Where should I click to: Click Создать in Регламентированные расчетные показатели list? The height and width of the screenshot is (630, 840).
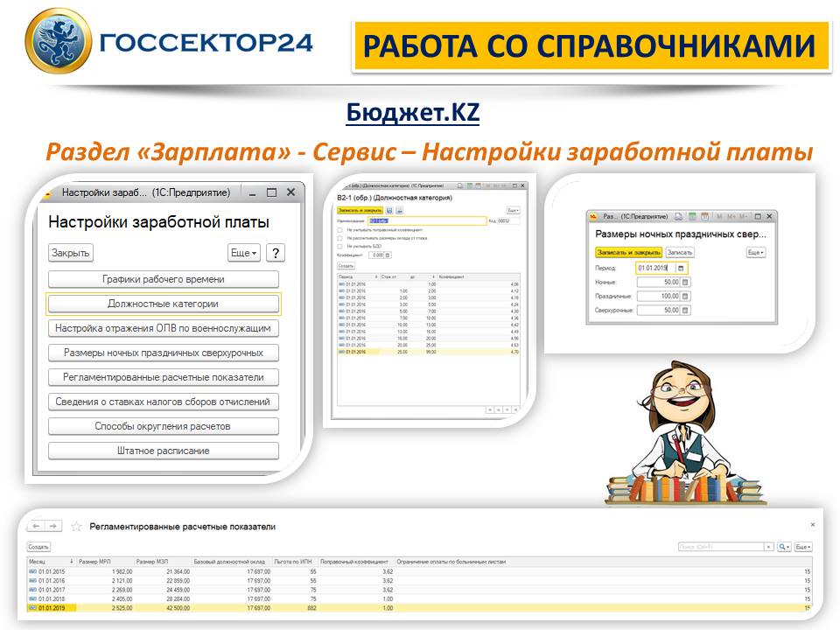pyautogui.click(x=38, y=547)
